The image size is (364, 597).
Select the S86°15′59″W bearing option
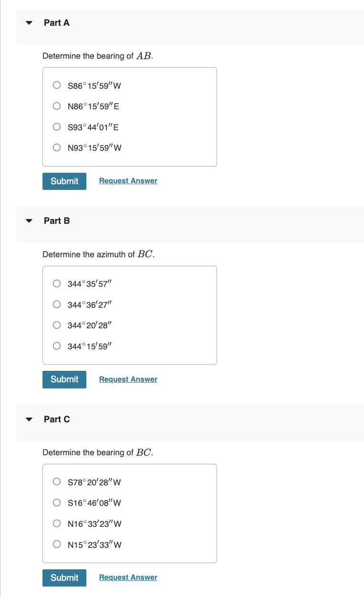[x=57, y=85]
